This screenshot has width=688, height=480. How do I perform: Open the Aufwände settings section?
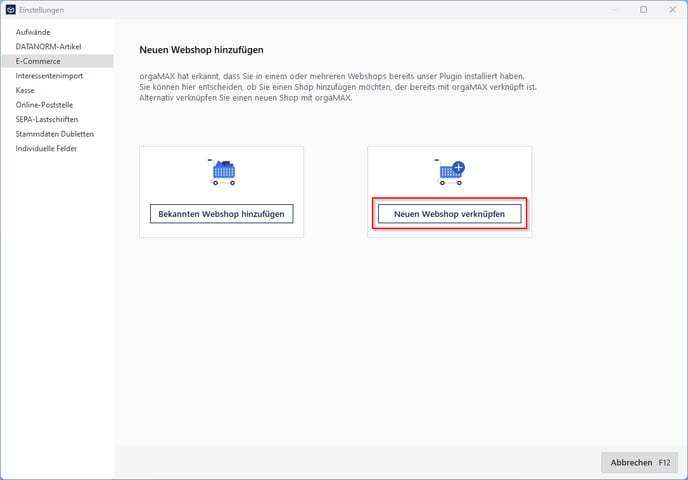point(33,32)
